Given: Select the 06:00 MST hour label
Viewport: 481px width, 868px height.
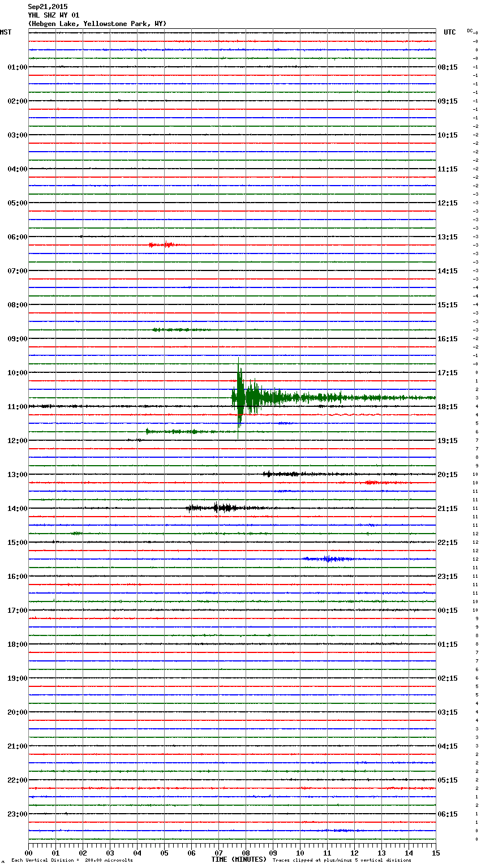Looking at the screenshot, I should tap(17, 237).
